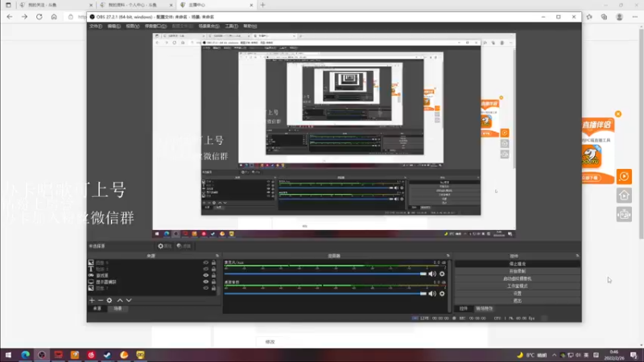Open OBS 设置 settings button
Viewport: 644px width, 362px height.
[517, 294]
